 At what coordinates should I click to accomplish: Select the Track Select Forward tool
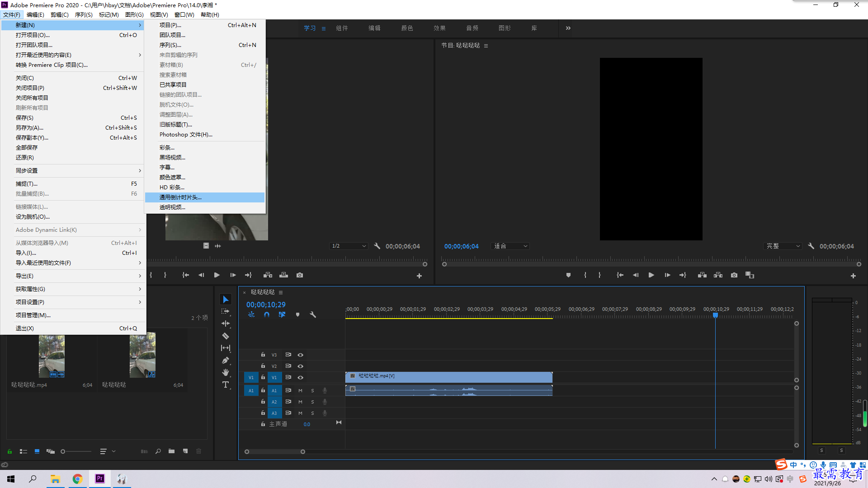coord(226,311)
